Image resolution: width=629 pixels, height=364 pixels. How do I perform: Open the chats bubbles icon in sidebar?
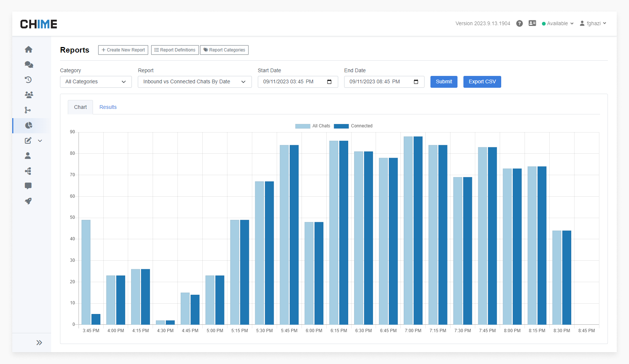point(29,64)
